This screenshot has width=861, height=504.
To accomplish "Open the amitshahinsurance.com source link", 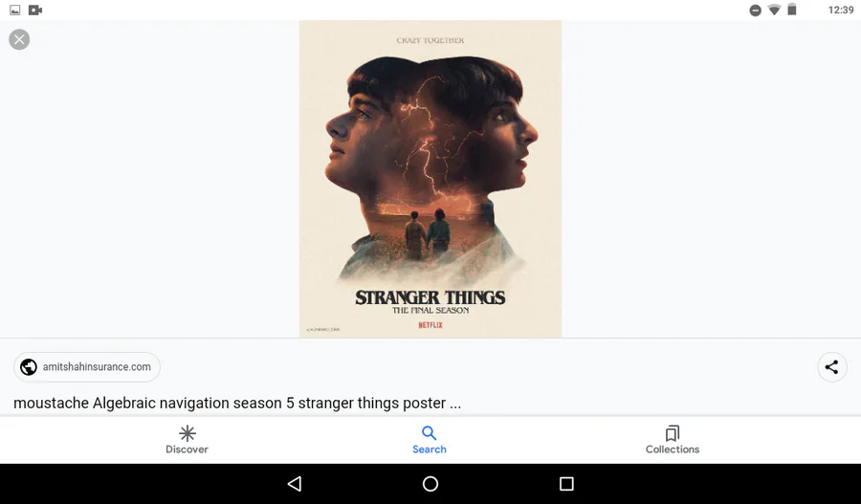I will (87, 366).
